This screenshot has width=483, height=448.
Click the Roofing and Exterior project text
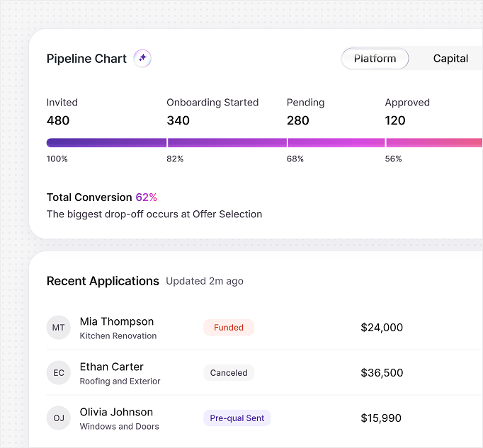pyautogui.click(x=120, y=381)
